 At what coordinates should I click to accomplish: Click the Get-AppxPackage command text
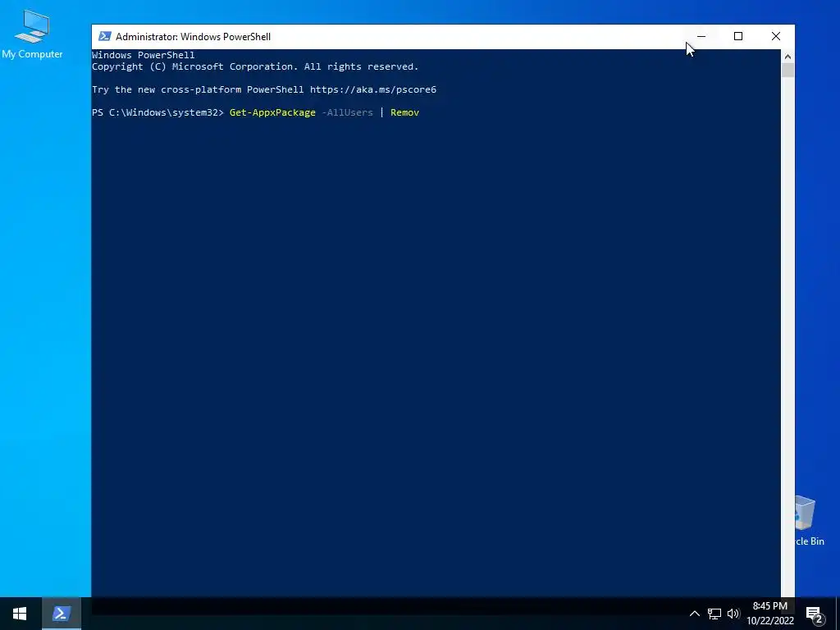tap(272, 112)
